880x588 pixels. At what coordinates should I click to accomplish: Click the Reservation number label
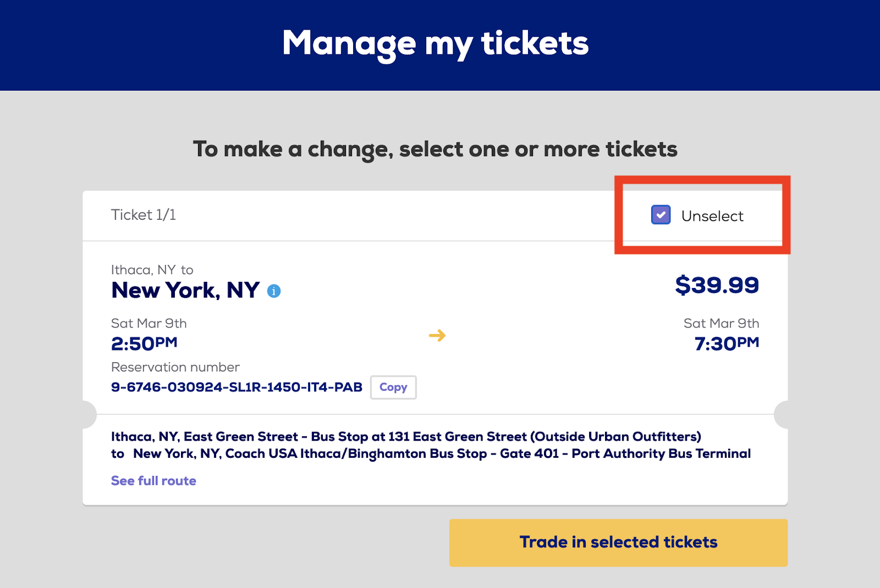tap(175, 367)
